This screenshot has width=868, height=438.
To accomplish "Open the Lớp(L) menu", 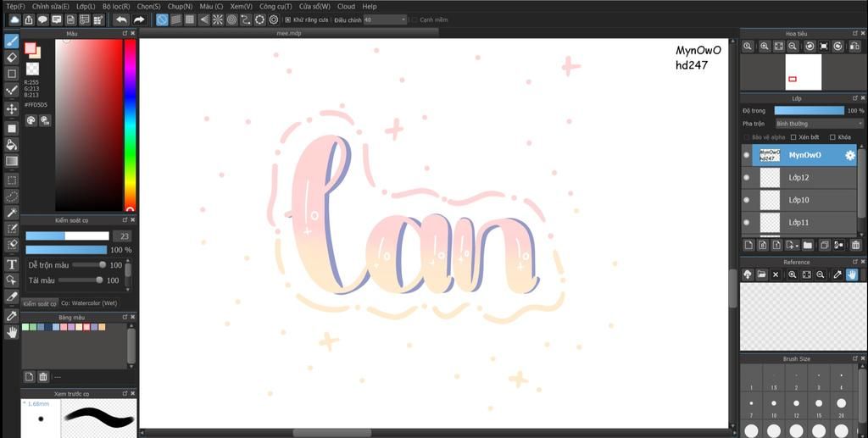I will [x=86, y=6].
